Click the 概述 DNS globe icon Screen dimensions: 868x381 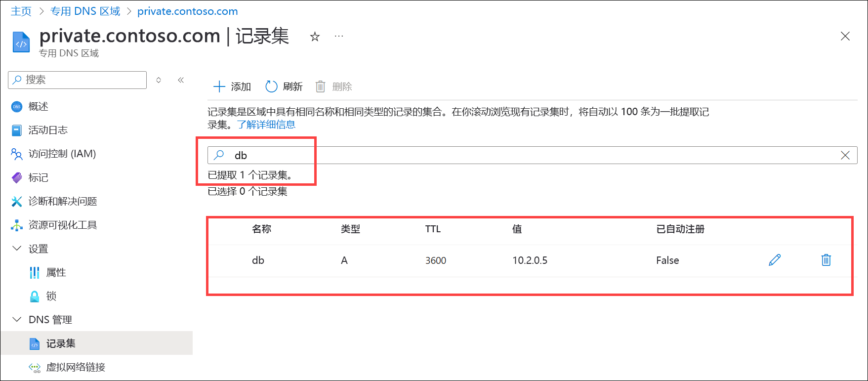pos(17,107)
